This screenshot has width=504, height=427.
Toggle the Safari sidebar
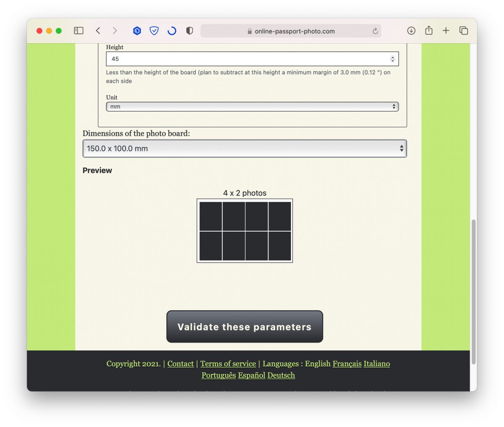pyautogui.click(x=79, y=31)
